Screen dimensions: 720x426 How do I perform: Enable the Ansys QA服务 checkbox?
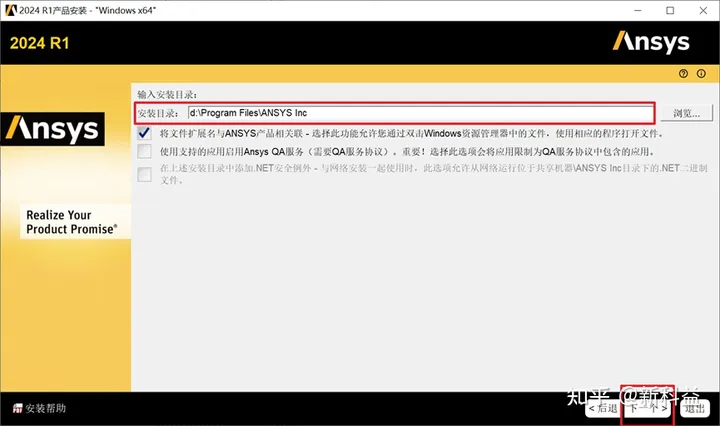(x=144, y=151)
